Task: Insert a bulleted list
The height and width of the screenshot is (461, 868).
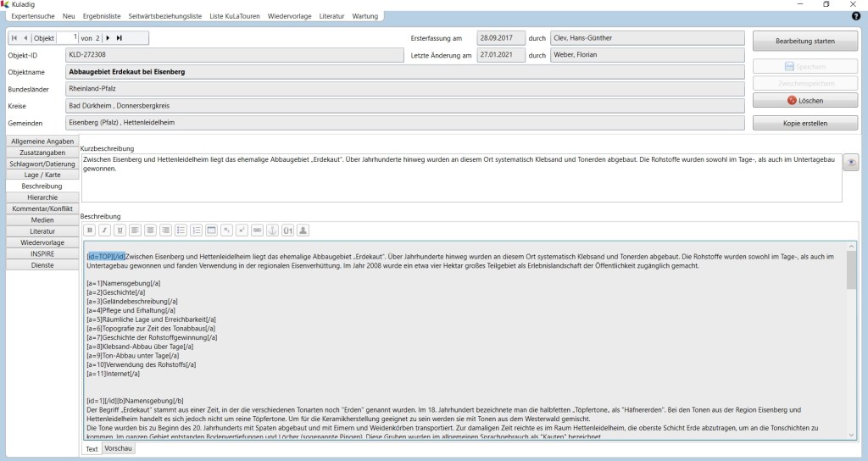Action: pos(181,230)
